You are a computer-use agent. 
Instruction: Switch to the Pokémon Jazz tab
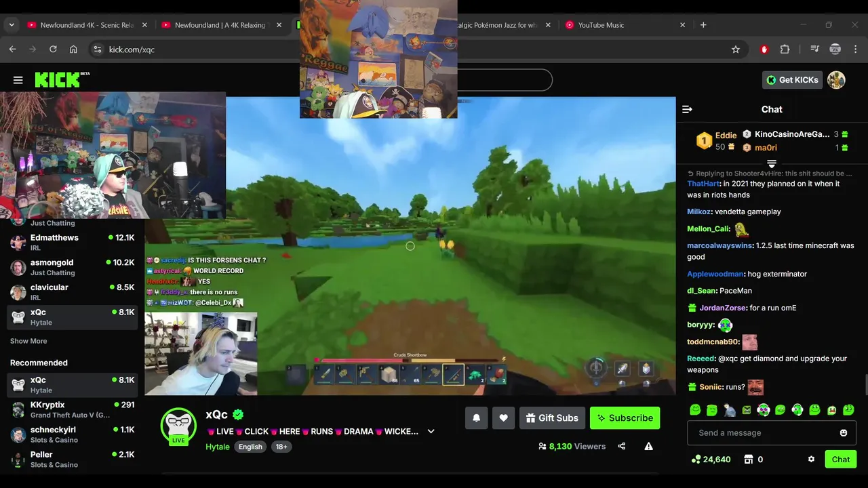[497, 25]
